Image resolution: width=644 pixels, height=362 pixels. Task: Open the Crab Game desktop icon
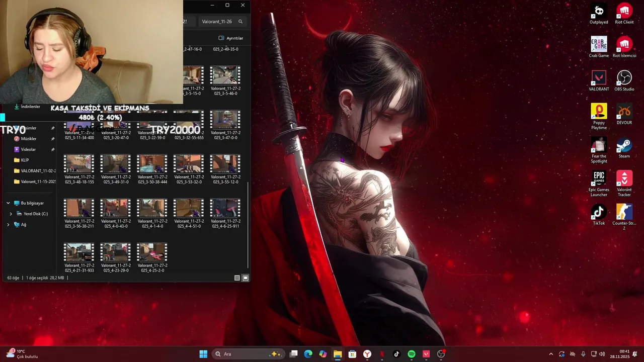click(x=599, y=47)
